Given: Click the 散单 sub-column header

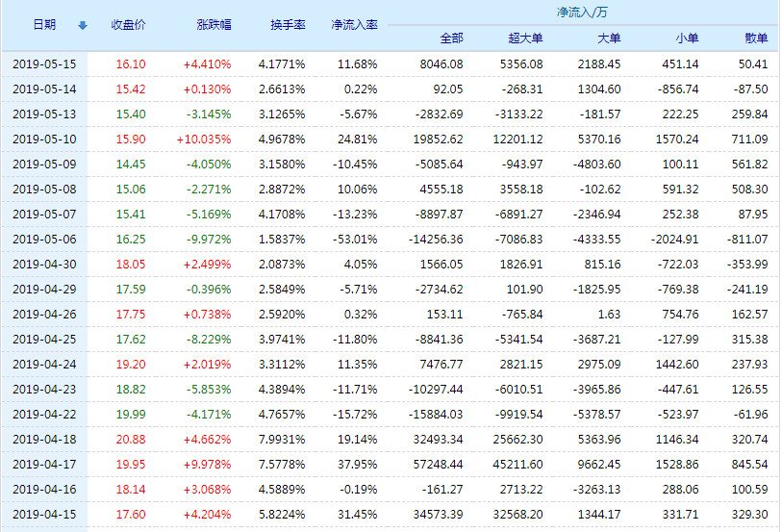Looking at the screenshot, I should 756,38.
